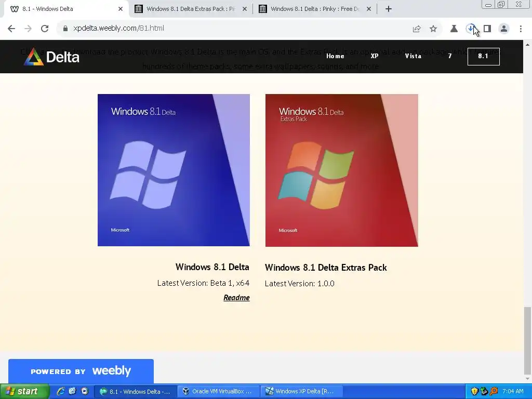Click the Windows 8.1 Delta Extras Pack heading
Screen dimensions: 532x399
[326, 268]
